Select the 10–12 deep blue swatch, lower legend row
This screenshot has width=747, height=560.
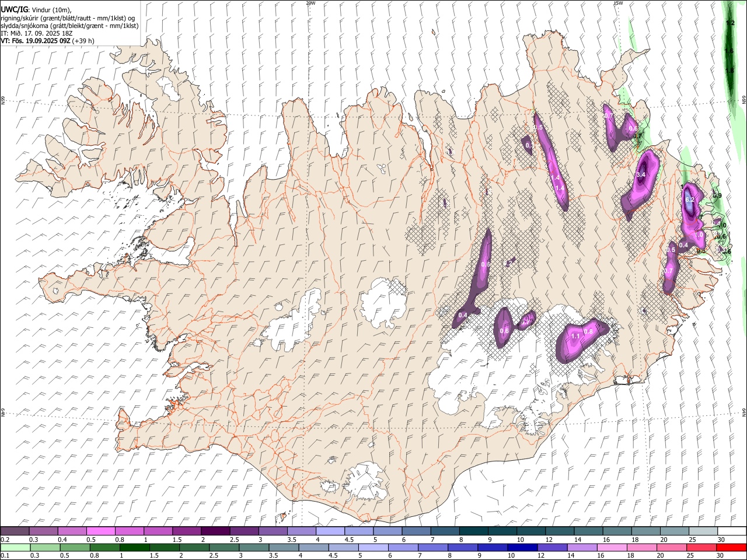[523, 548]
